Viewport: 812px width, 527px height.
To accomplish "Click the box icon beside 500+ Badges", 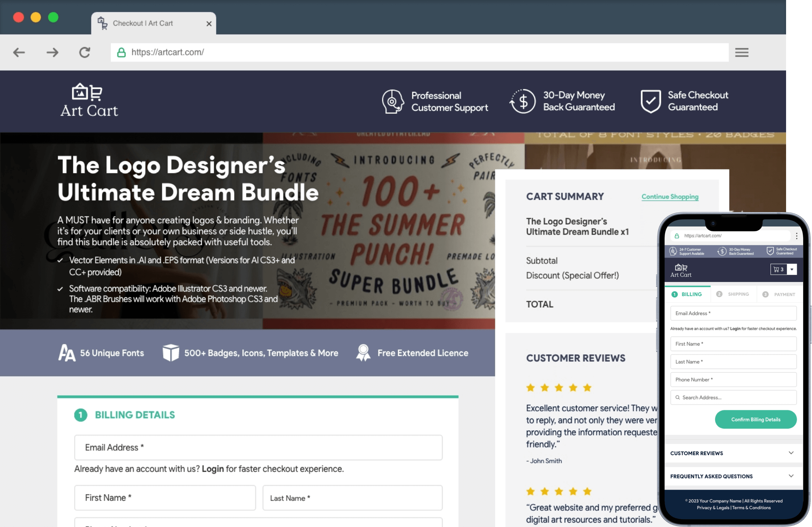I will click(x=171, y=353).
